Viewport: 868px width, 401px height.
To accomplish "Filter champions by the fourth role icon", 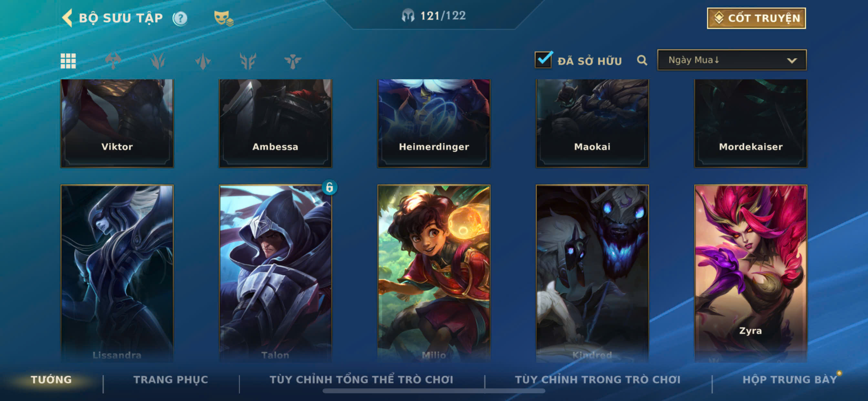I will pos(248,61).
